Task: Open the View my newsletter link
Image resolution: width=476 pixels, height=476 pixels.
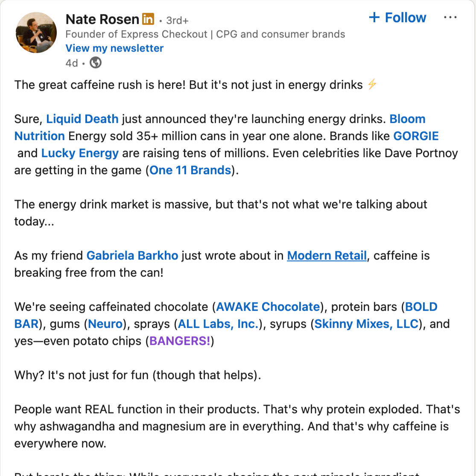Action: (x=114, y=48)
